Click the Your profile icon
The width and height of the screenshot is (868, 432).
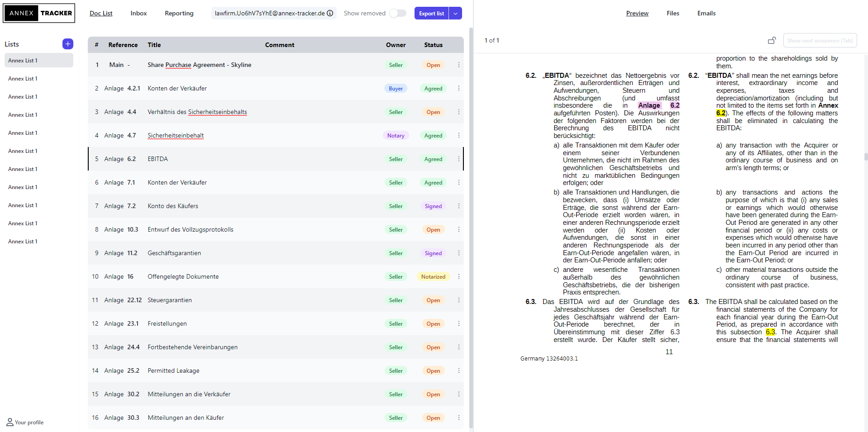10,422
